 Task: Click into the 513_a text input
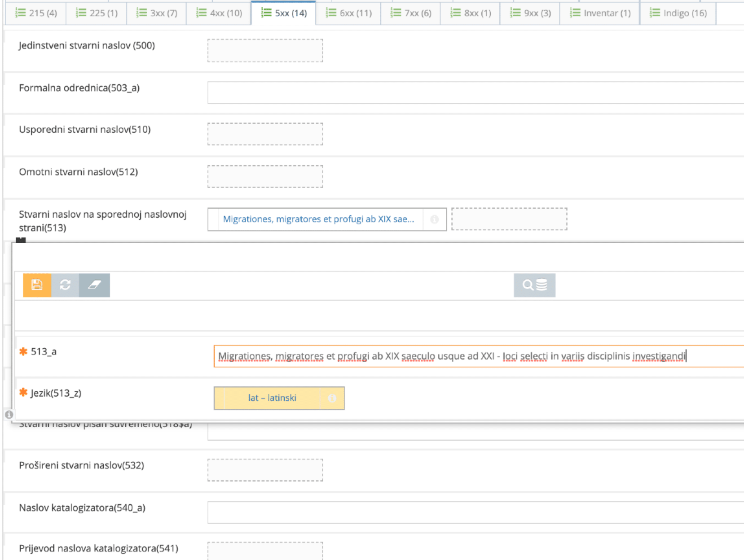coord(449,356)
